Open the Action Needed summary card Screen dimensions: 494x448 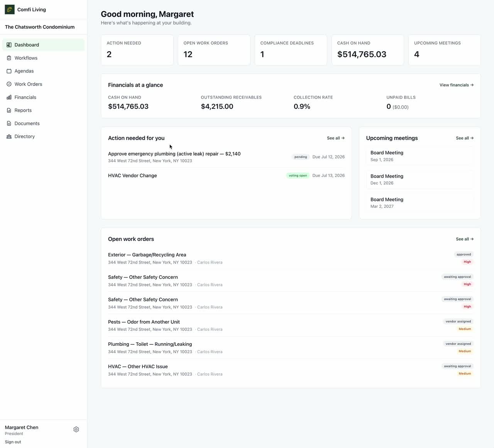click(x=137, y=50)
